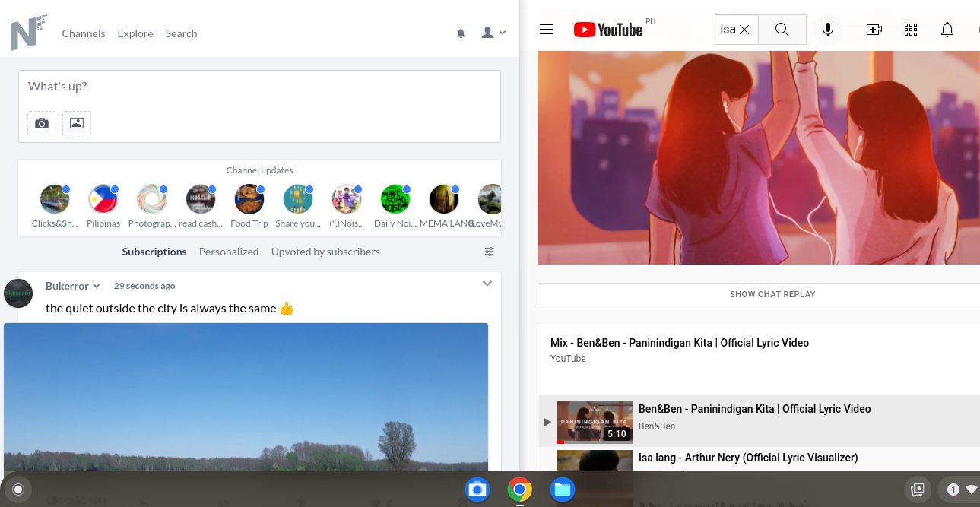Click the YouTube create video icon

point(874,30)
